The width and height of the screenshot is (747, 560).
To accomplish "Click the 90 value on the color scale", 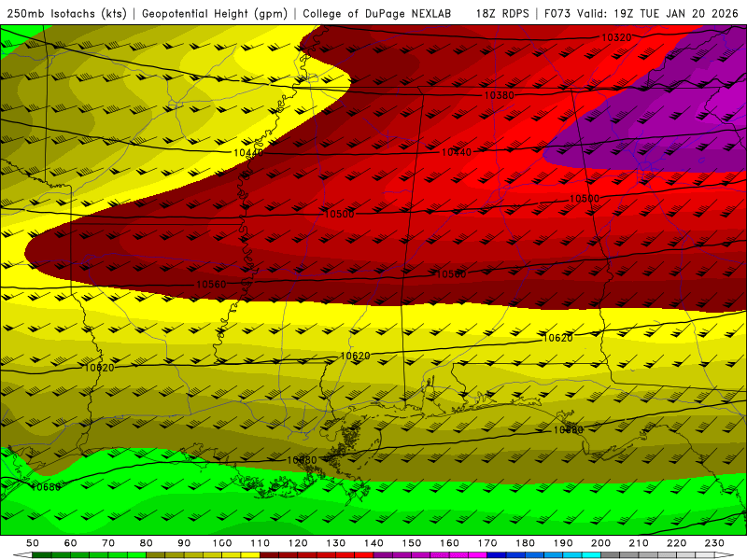I will 184,543.
